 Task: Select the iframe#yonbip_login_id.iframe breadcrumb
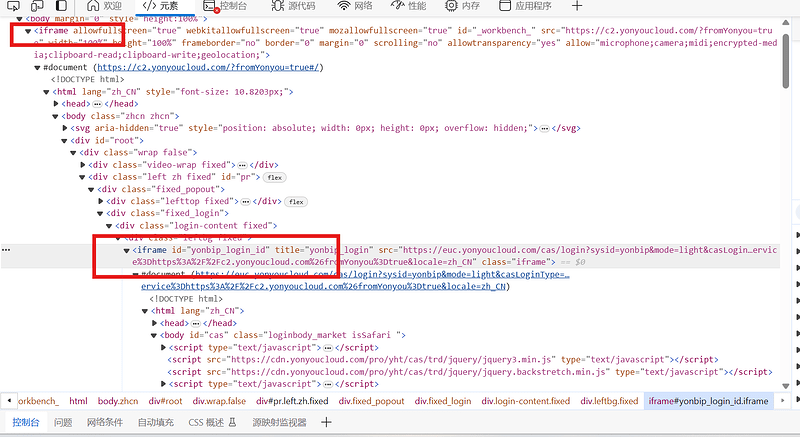708,401
